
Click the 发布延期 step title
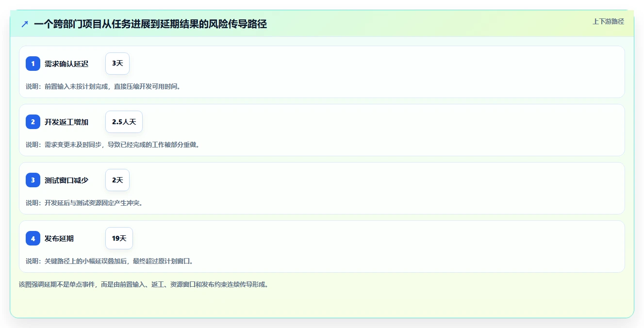coord(59,238)
